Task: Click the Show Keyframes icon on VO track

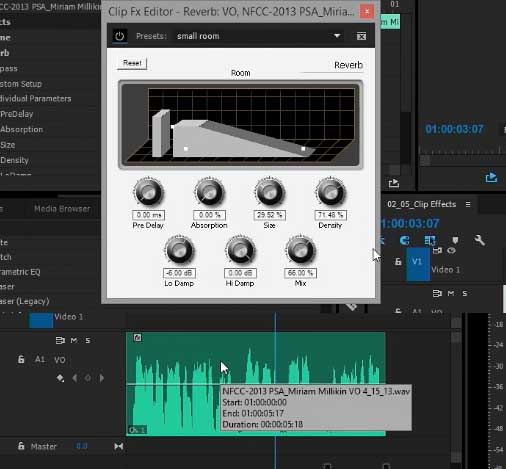Action: tap(60, 378)
